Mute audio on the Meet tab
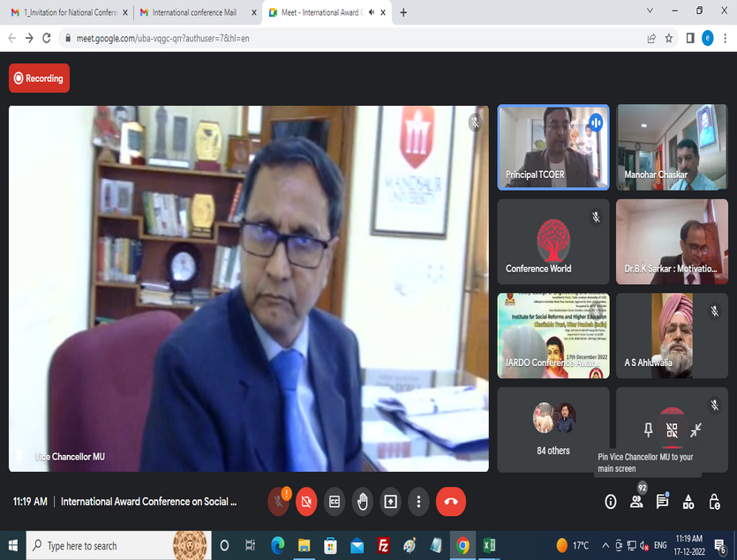The image size is (737, 560). tap(372, 12)
